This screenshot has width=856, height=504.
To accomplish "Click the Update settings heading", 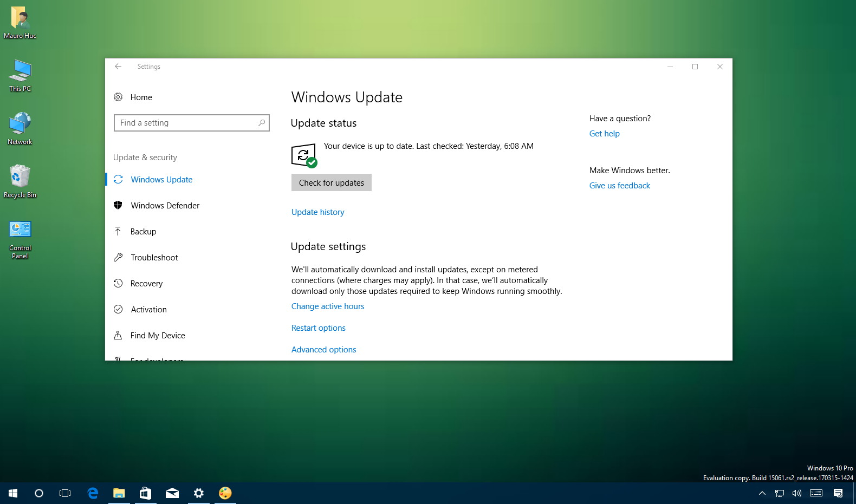I will [x=328, y=246].
